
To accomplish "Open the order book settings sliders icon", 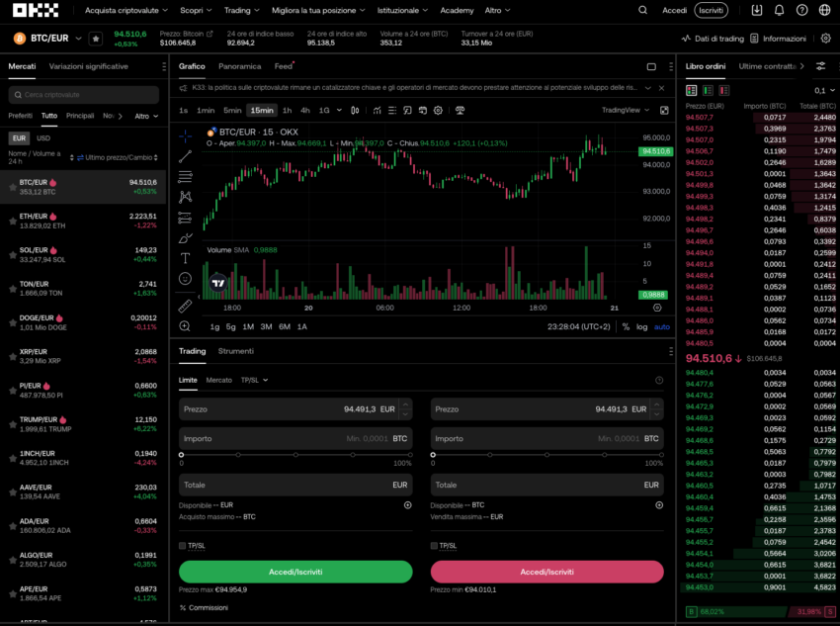I will click(820, 66).
